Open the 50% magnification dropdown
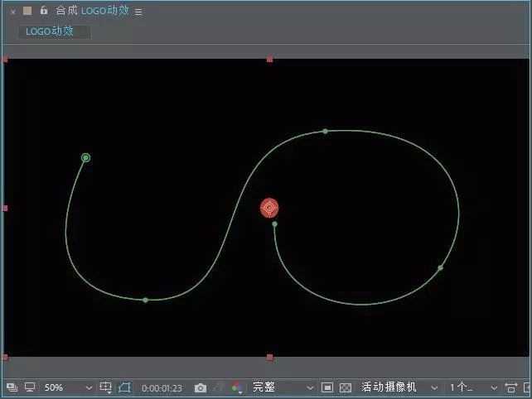The width and height of the screenshot is (532, 399). (68, 387)
